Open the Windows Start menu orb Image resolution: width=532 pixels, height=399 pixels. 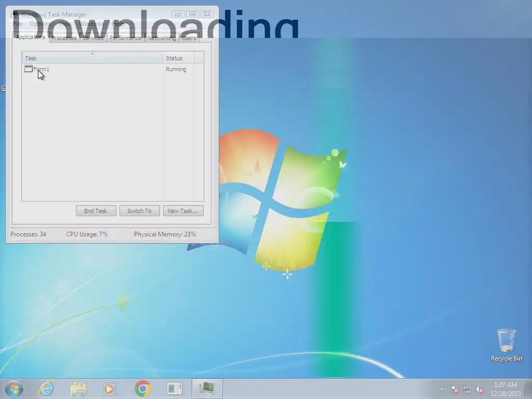tap(14, 389)
